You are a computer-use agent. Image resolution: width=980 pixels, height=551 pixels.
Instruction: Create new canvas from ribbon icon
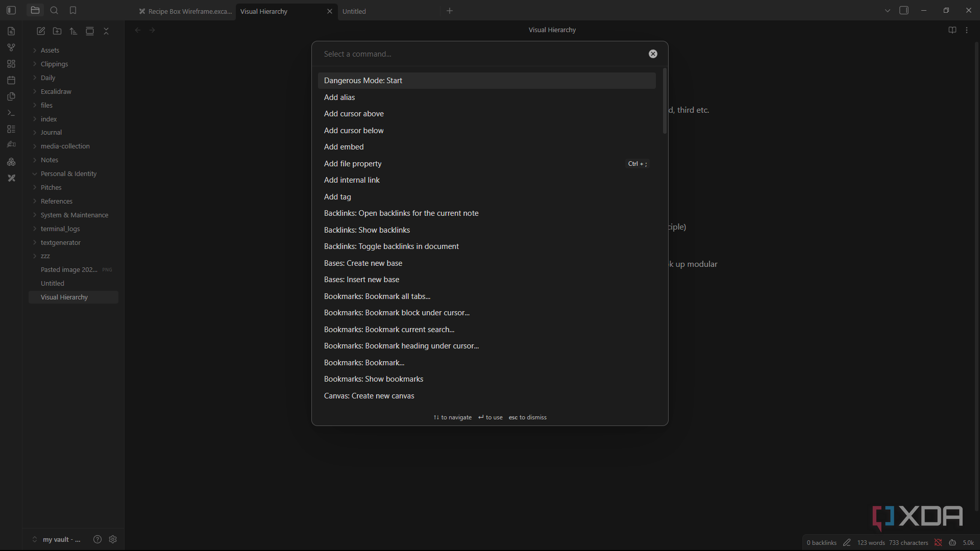point(11,64)
